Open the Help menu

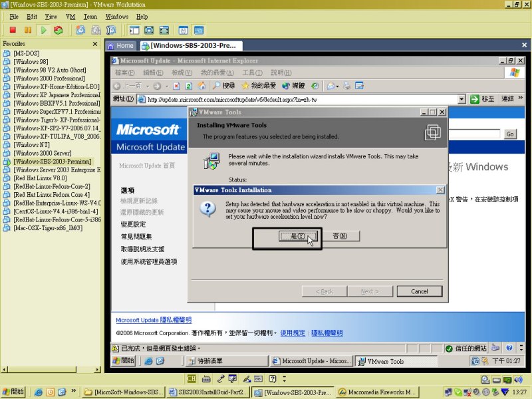click(x=142, y=17)
